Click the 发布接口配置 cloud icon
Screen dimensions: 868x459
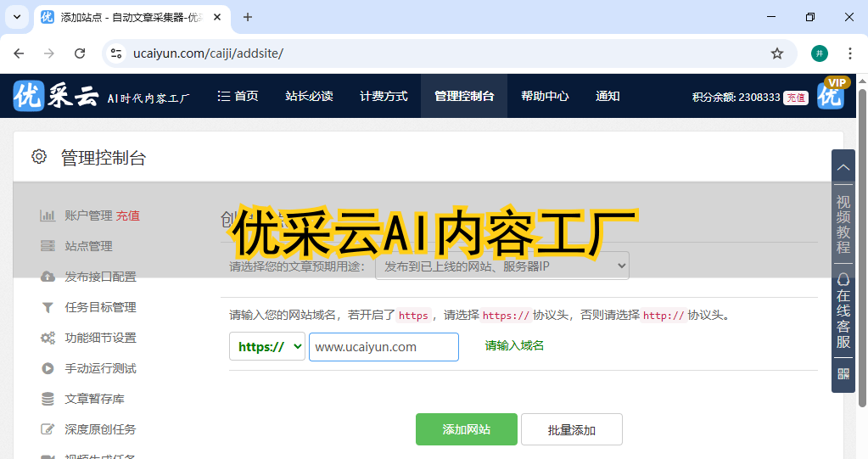48,277
